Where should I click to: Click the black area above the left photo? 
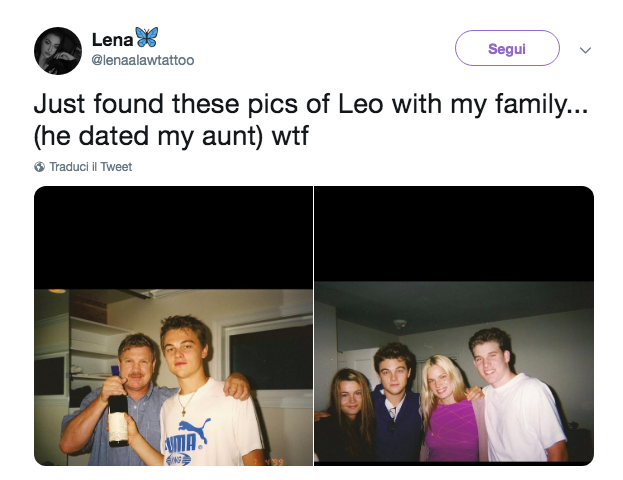pyautogui.click(x=173, y=238)
